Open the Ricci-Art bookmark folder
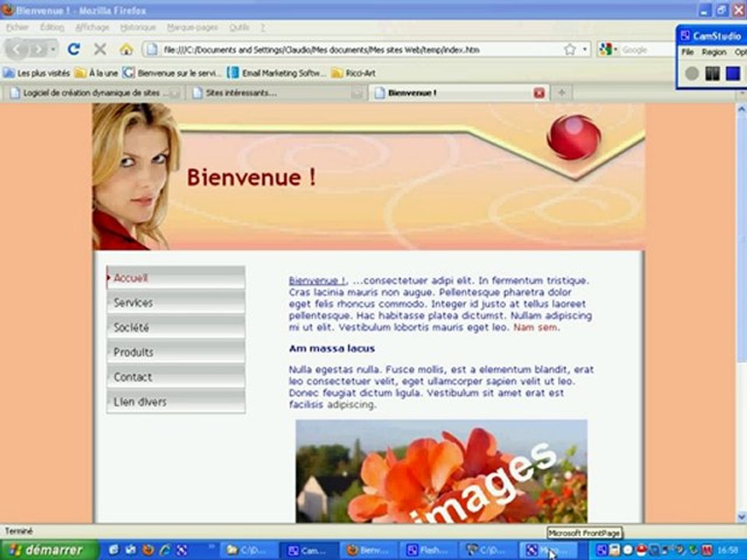747x560 pixels. coord(353,73)
